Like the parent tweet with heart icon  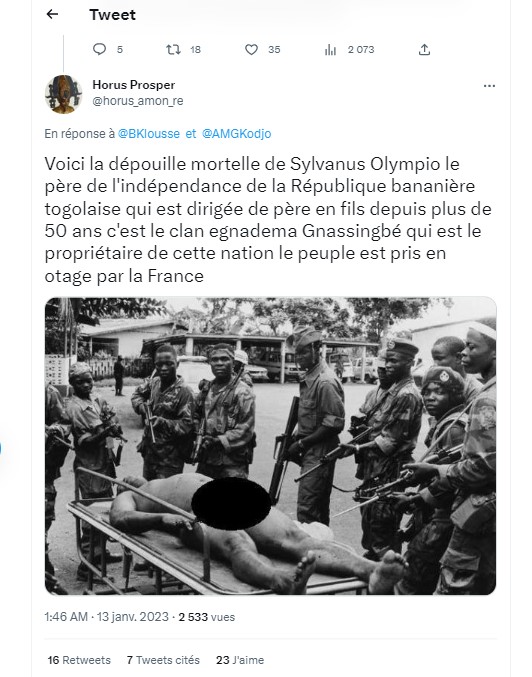251,50
